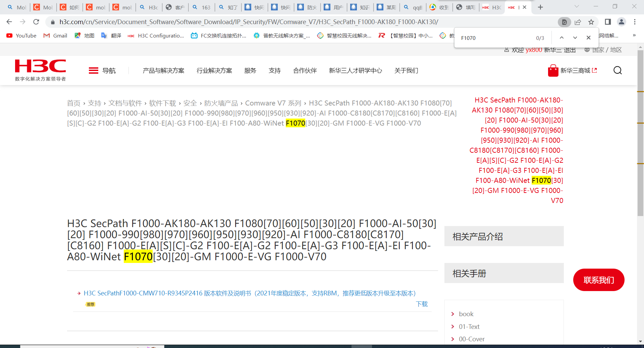Switch to the 163 search tab
Image resolution: width=644 pixels, height=348 pixels.
[202, 7]
